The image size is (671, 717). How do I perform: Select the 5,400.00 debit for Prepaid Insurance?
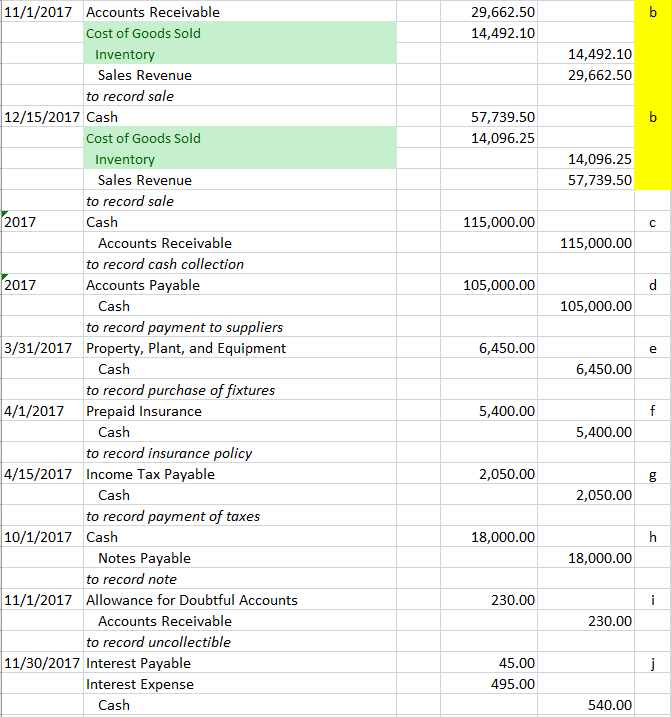489,411
